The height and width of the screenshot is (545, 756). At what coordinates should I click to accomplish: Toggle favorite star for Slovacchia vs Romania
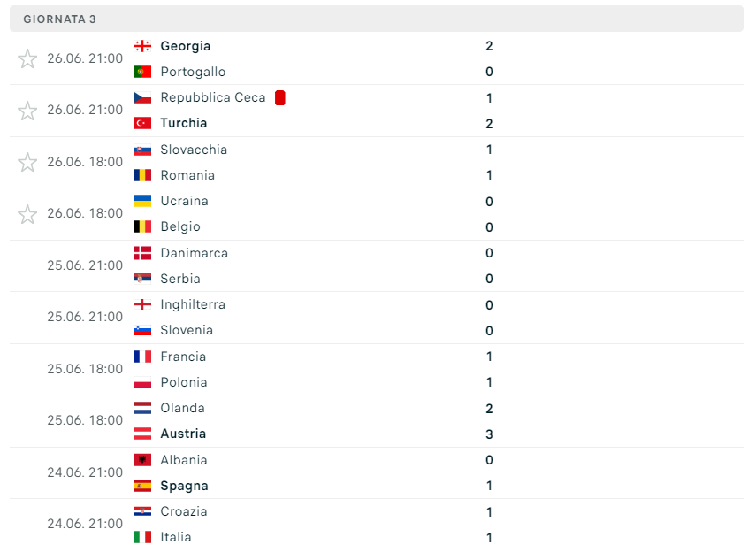[27, 162]
